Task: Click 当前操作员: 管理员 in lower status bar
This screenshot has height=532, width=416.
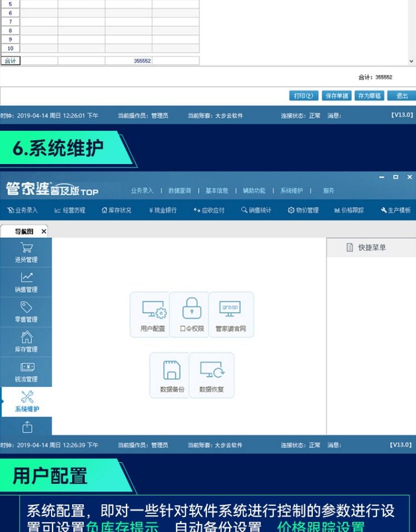Action: (143, 445)
